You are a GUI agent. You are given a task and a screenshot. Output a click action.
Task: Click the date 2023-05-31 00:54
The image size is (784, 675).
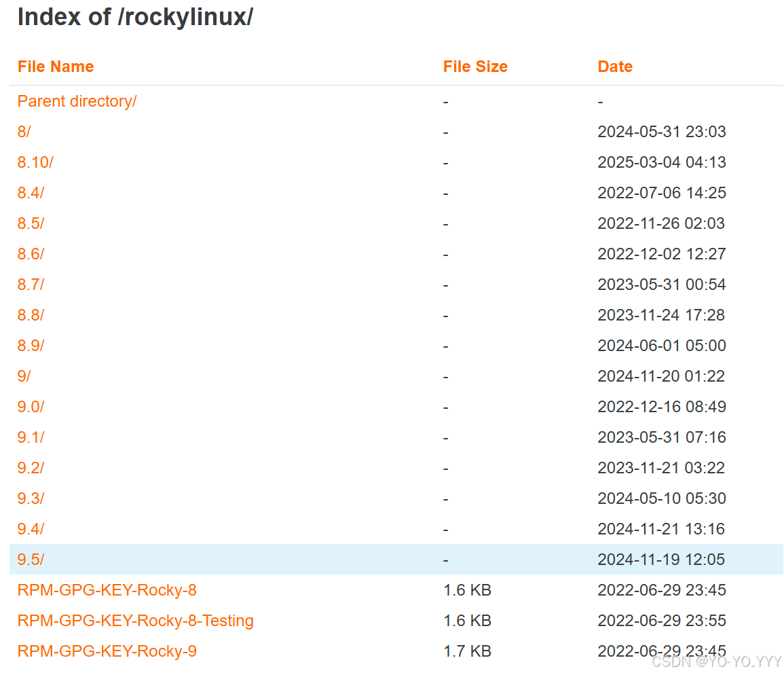click(662, 285)
